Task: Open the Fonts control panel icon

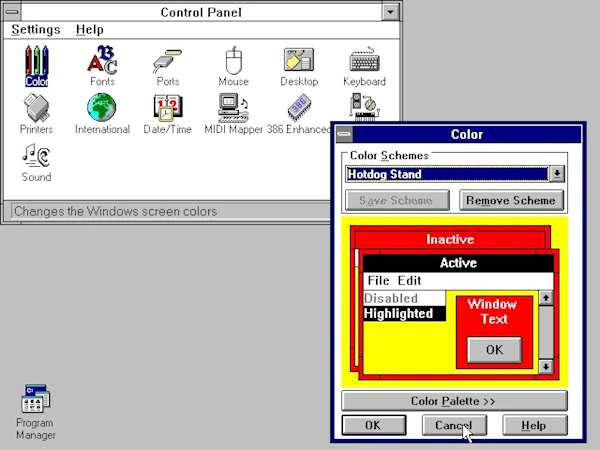Action: pyautogui.click(x=101, y=62)
